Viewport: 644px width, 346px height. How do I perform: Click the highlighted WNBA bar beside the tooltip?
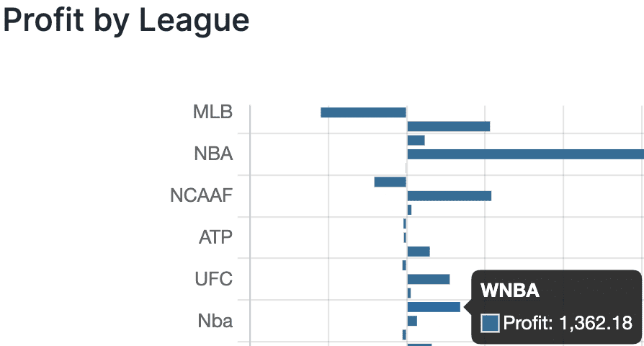coord(433,307)
